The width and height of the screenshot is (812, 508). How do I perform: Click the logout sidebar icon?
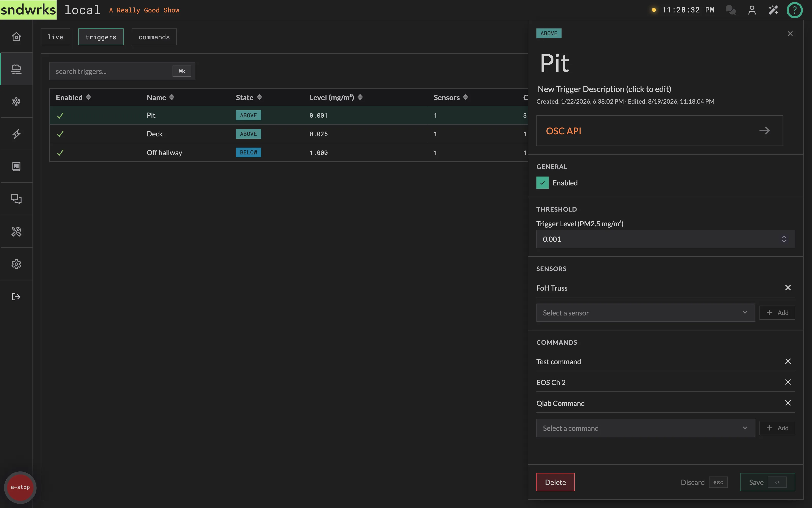click(x=16, y=297)
